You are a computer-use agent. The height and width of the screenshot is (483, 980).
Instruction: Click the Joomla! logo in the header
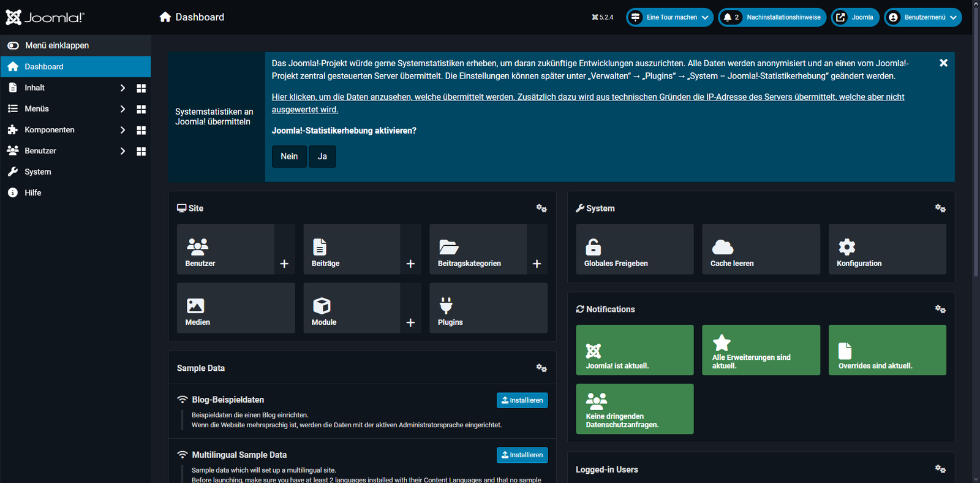click(45, 17)
